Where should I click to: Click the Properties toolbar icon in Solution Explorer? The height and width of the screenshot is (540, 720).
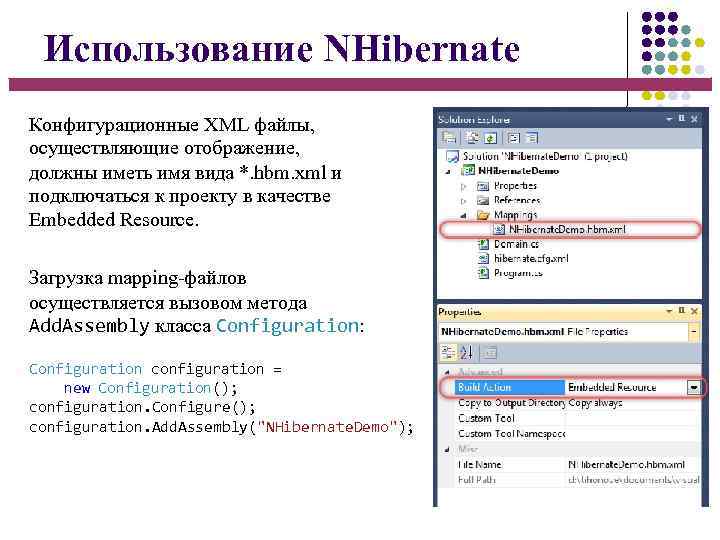(x=449, y=137)
